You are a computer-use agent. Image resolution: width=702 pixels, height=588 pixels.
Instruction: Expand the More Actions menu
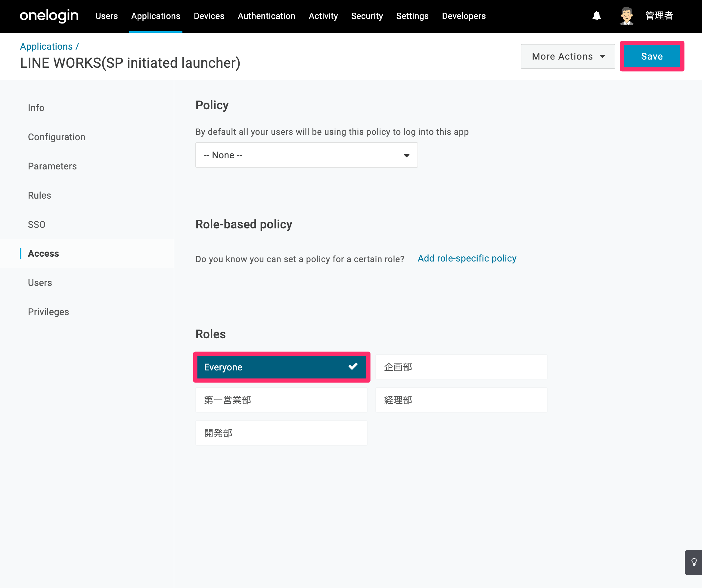pyautogui.click(x=568, y=57)
